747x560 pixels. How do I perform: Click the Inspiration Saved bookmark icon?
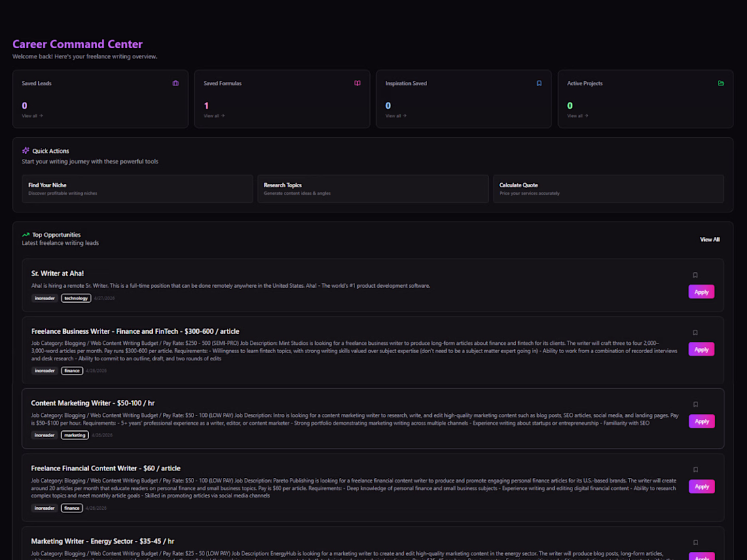pos(539,83)
